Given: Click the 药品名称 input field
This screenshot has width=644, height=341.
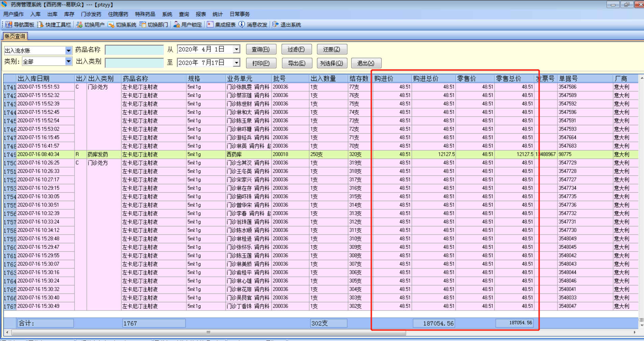Looking at the screenshot, I should (134, 50).
